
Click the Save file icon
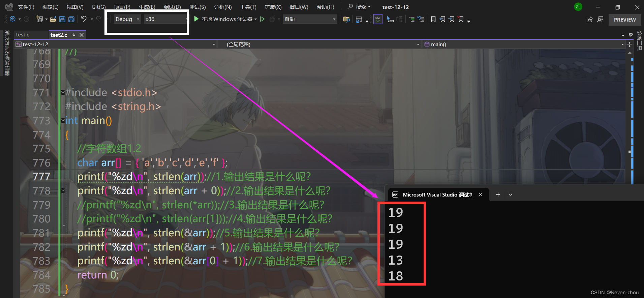pyautogui.click(x=62, y=19)
